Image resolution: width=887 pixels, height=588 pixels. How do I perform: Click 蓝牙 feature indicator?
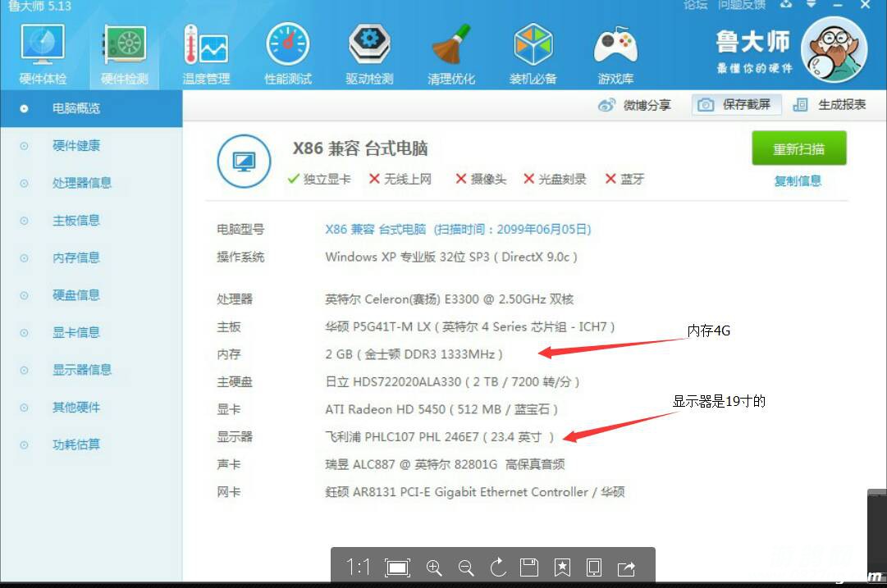coord(624,180)
